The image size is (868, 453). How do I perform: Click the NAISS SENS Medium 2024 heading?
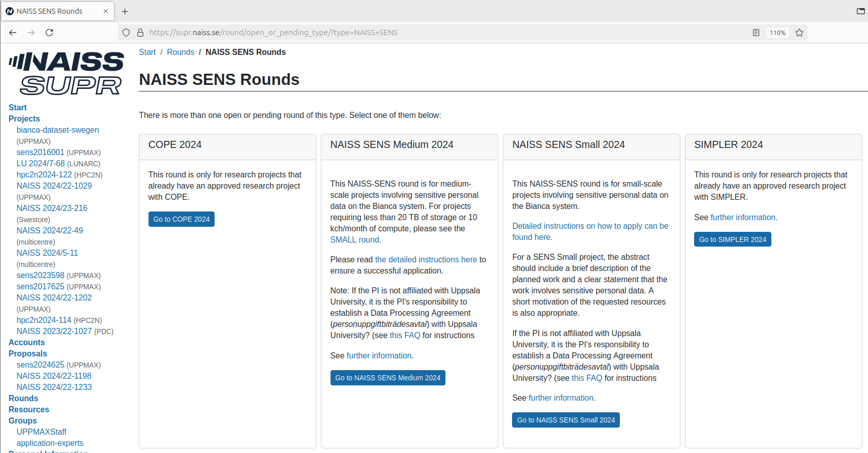(x=392, y=144)
